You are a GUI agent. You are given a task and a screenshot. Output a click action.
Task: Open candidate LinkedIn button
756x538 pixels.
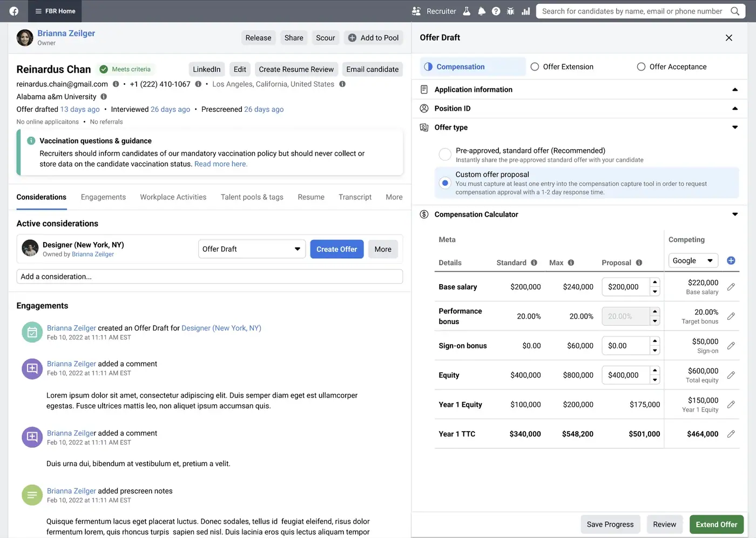tap(207, 69)
